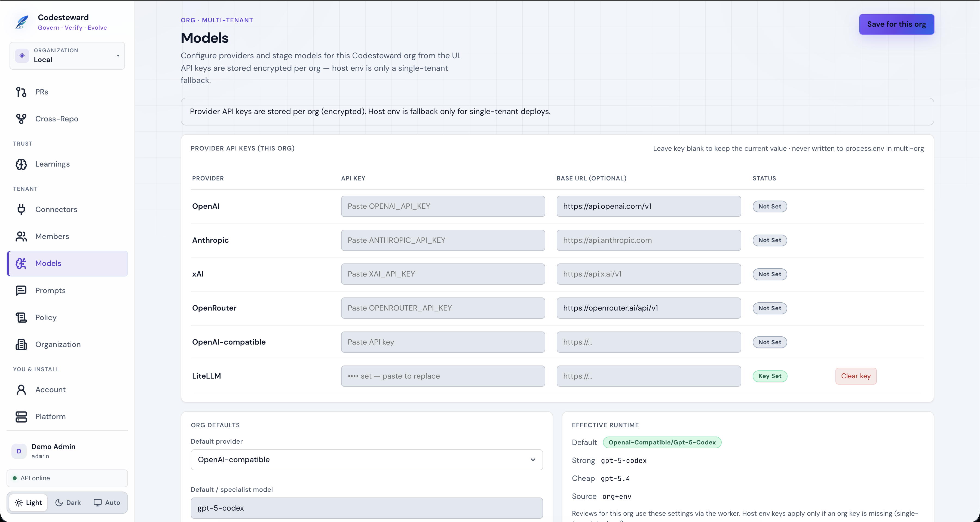Click the Anthropic base URL field
The width and height of the screenshot is (980, 522).
coord(649,241)
